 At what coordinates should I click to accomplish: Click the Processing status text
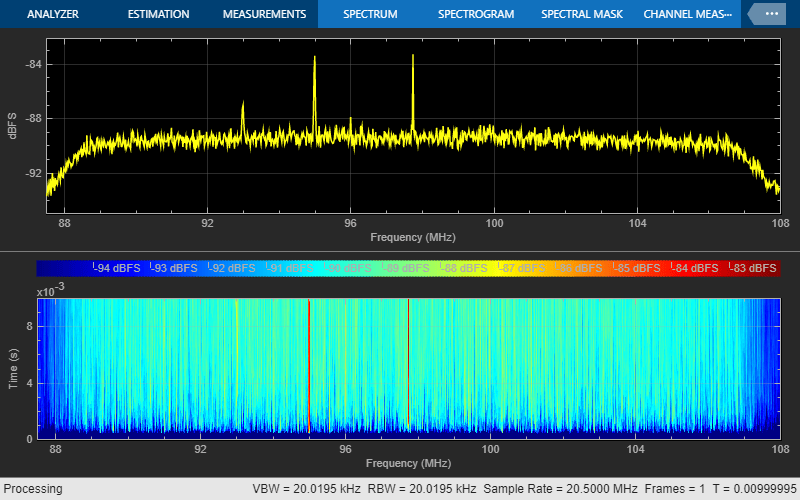(33, 489)
